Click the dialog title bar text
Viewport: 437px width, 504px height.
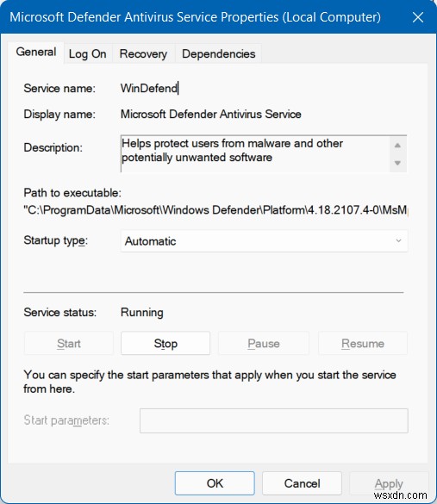click(x=195, y=17)
